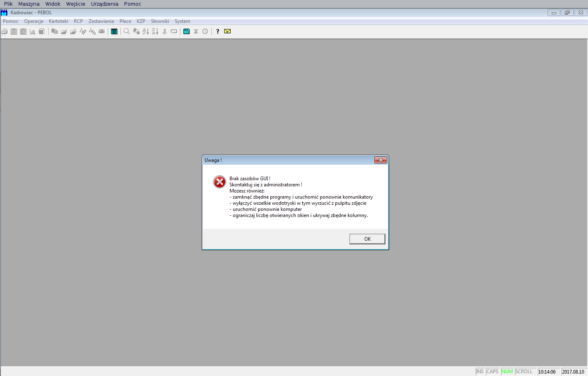Open the Zestawienia menu
This screenshot has height=376, width=588.
101,21
